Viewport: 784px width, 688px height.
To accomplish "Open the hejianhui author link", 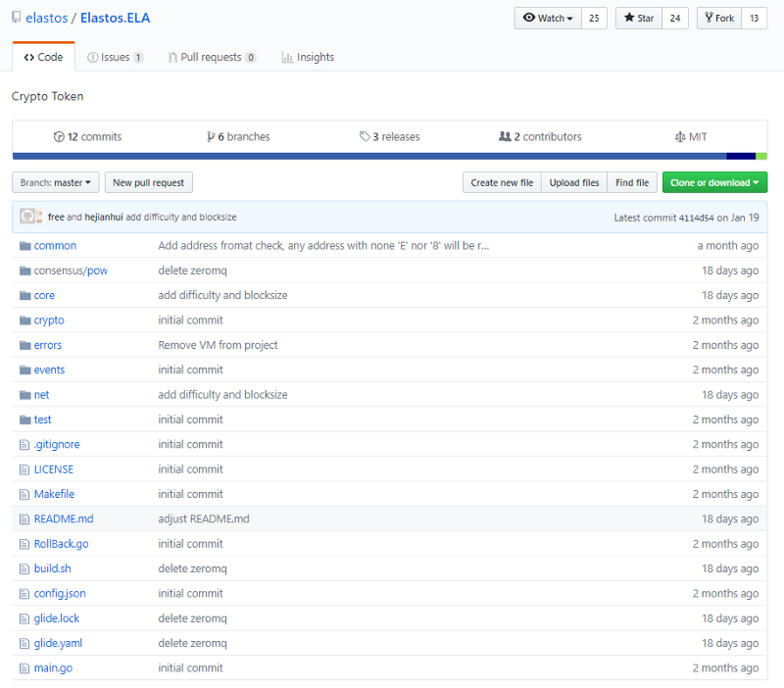I will [x=104, y=217].
